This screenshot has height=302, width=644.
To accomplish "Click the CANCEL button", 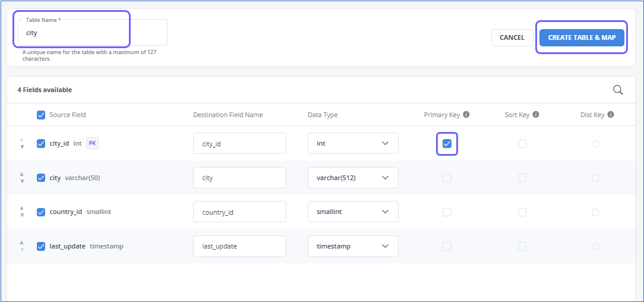I will [x=512, y=38].
